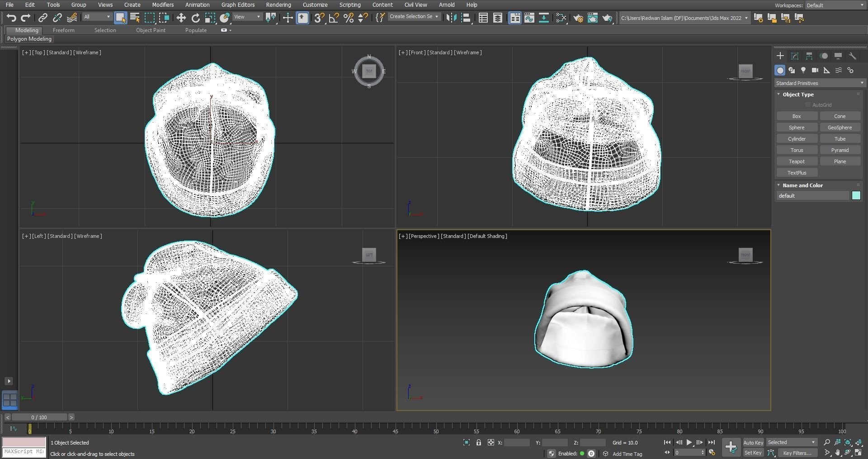Switch to the Freeform ribbon tab
Viewport: 868px width, 459px height.
[x=63, y=30]
